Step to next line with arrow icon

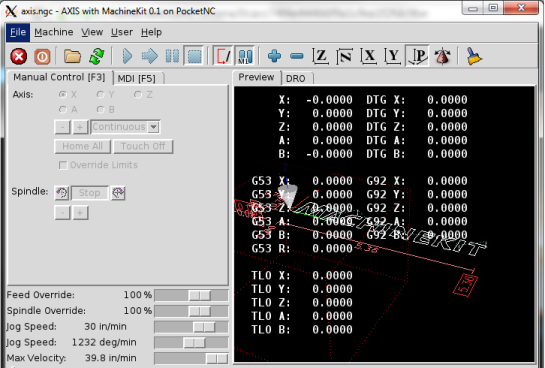coord(150,56)
